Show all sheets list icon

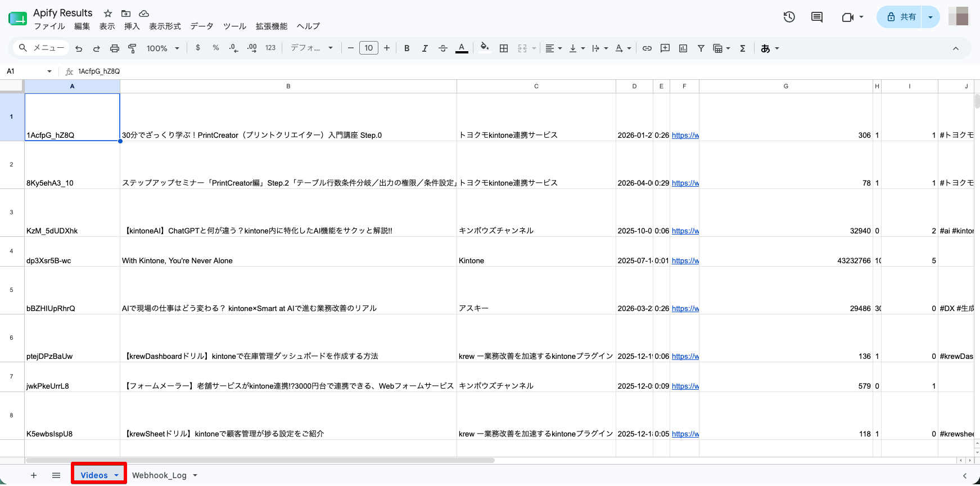click(x=56, y=475)
